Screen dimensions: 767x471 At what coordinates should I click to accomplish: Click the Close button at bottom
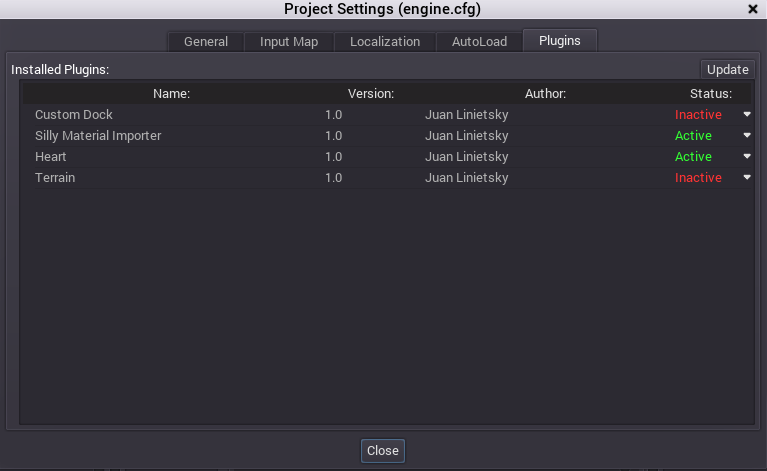click(x=383, y=451)
